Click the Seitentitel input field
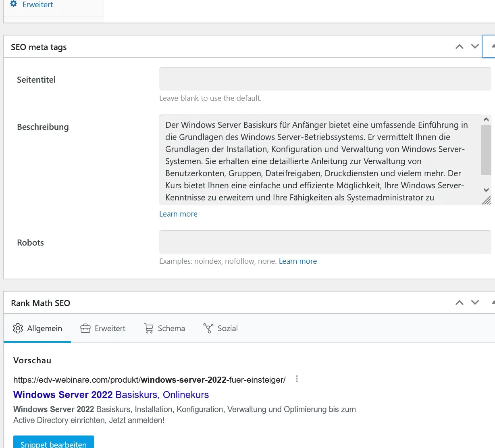The height and width of the screenshot is (448, 495). click(x=325, y=79)
